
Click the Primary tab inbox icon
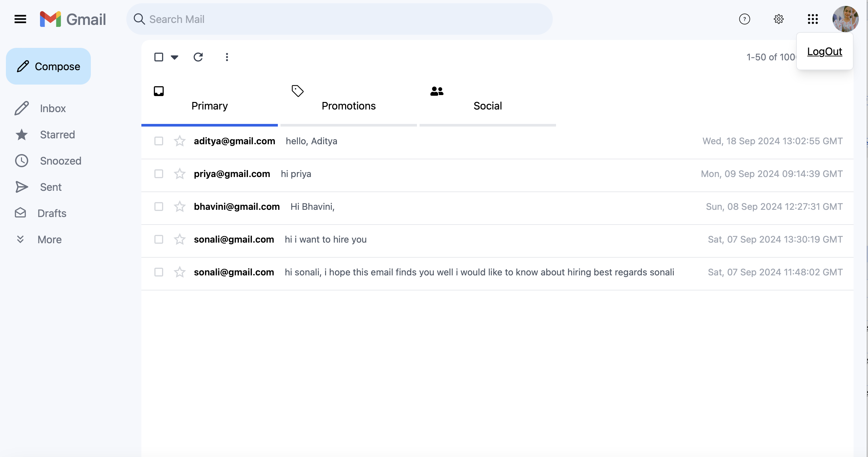click(159, 91)
